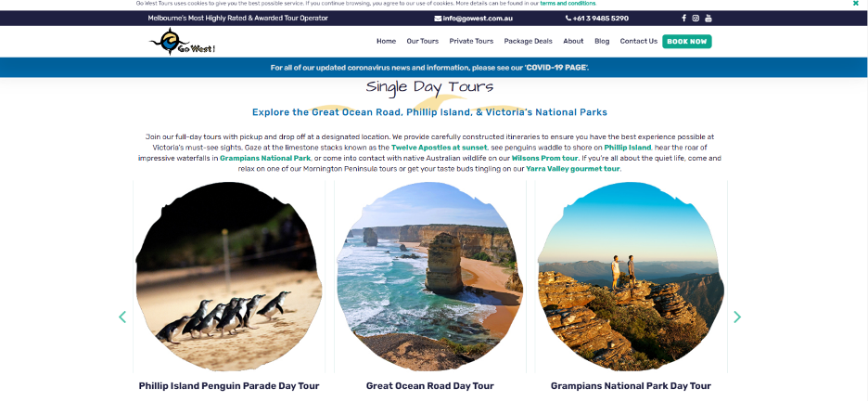The height and width of the screenshot is (401, 868).
Task: Click the Go West logo
Action: click(182, 42)
